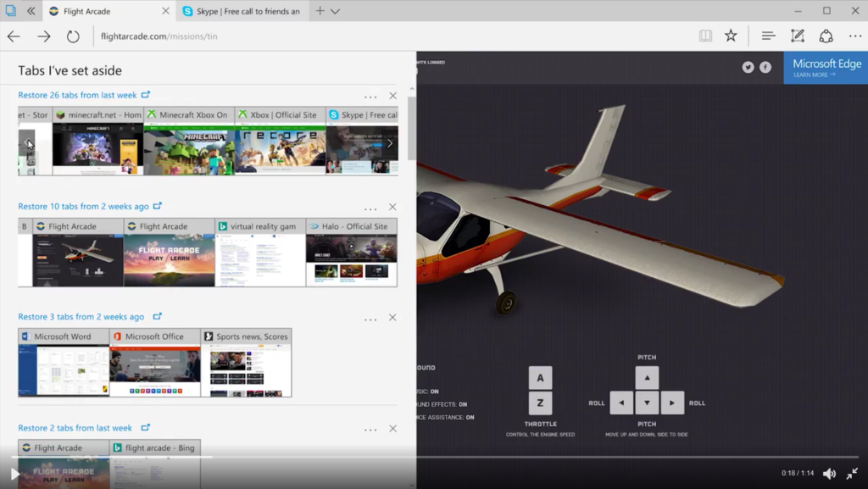Collapse the set-aside tabs panel with the left chevron
The height and width of the screenshot is (489, 868).
click(x=31, y=11)
